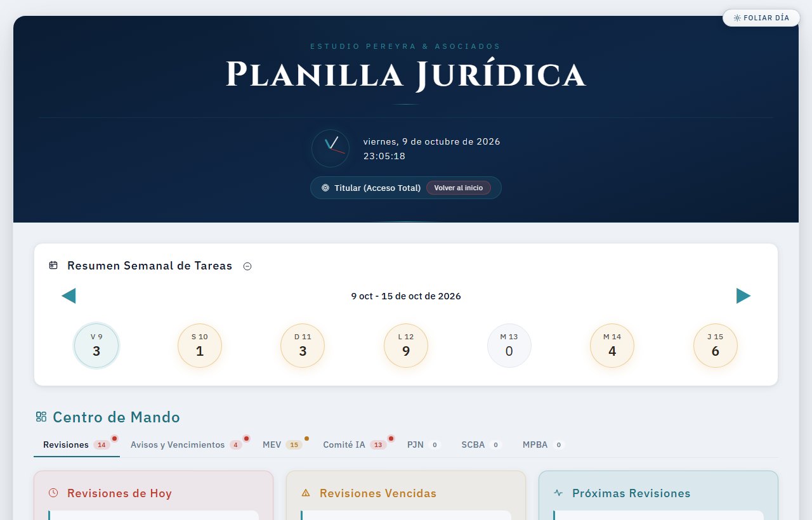Viewport: 812px width, 520px height.
Task: Select day M 14 circle
Action: click(612, 346)
